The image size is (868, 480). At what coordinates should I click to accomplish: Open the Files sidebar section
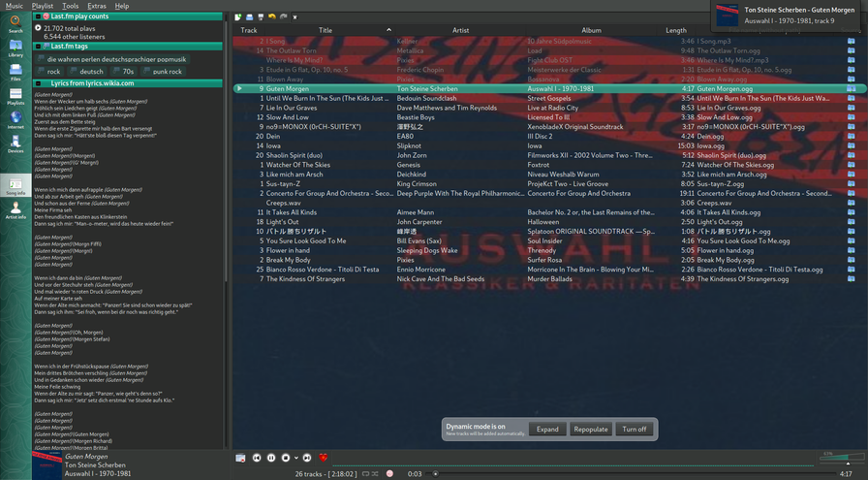click(x=15, y=72)
